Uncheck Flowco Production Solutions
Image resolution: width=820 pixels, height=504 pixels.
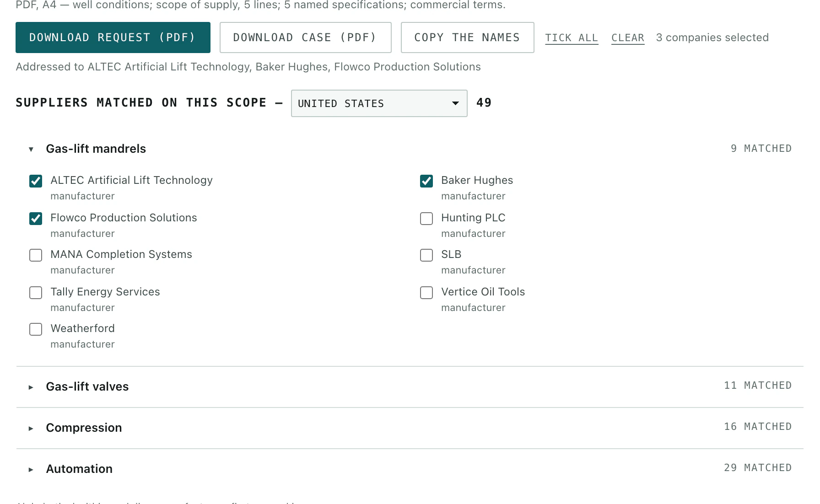(36, 219)
